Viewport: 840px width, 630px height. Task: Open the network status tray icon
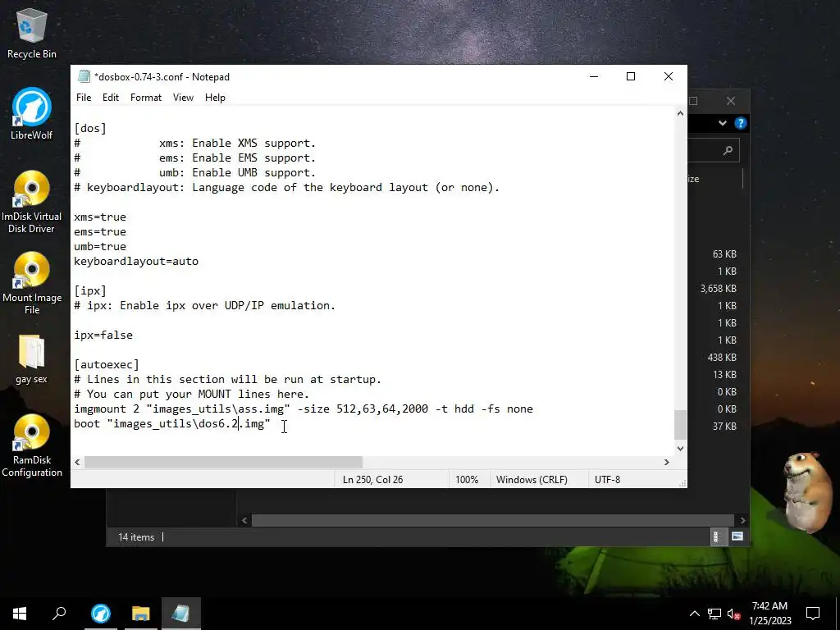click(714, 614)
